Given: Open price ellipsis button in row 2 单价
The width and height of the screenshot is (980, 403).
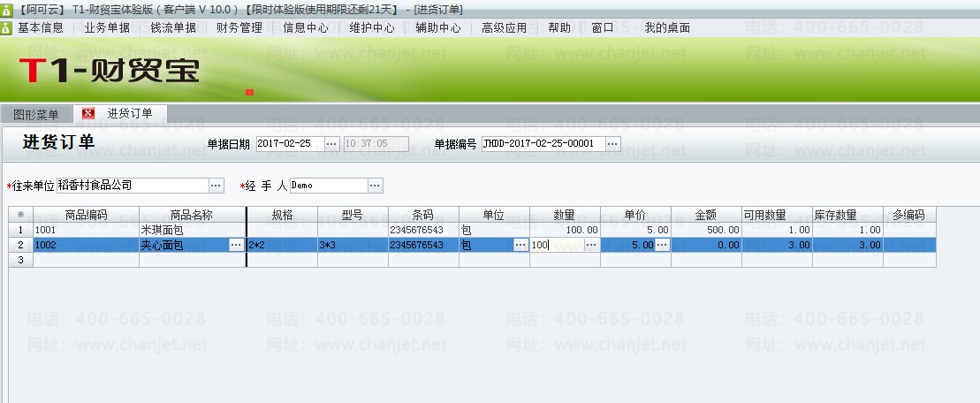Looking at the screenshot, I should [663, 245].
